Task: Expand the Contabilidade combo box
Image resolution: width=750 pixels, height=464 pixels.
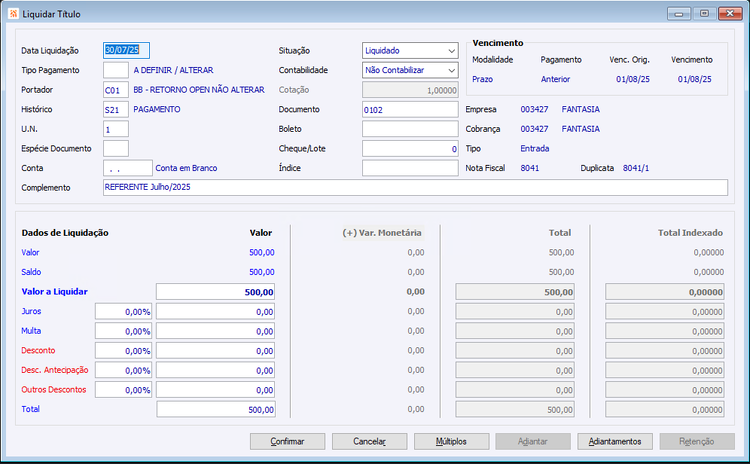Action: pos(410,70)
